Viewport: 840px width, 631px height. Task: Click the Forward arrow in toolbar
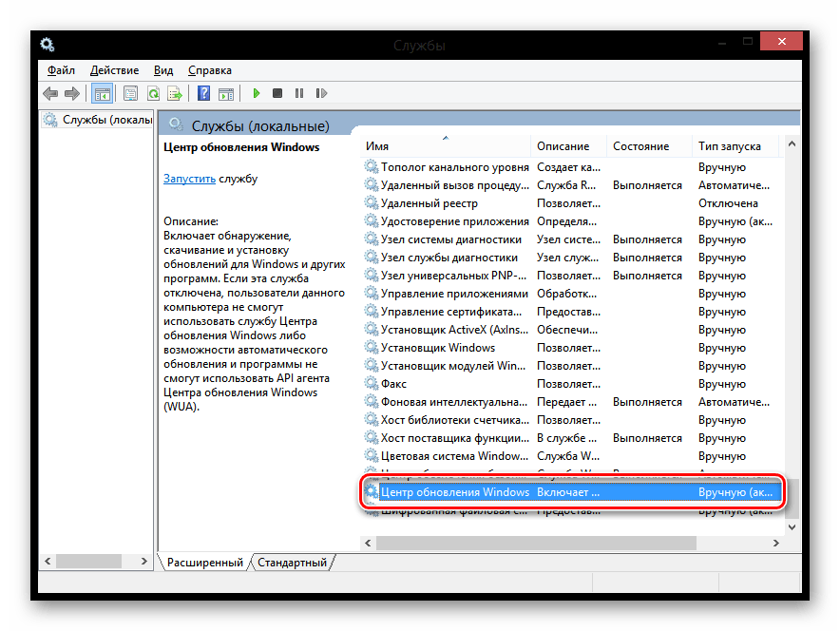pyautogui.click(x=71, y=93)
